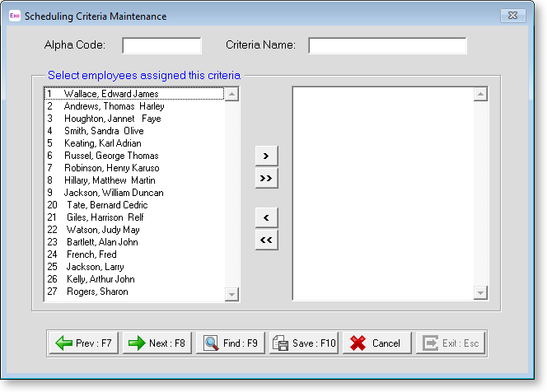Click the Prev : F7 green arrow button
Image resolution: width=547 pixels, height=392 pixels.
click(x=85, y=343)
